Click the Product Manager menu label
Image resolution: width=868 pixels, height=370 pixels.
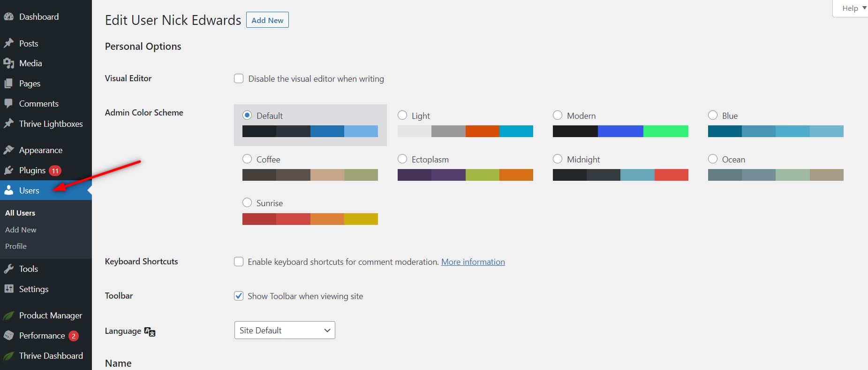[x=51, y=316]
